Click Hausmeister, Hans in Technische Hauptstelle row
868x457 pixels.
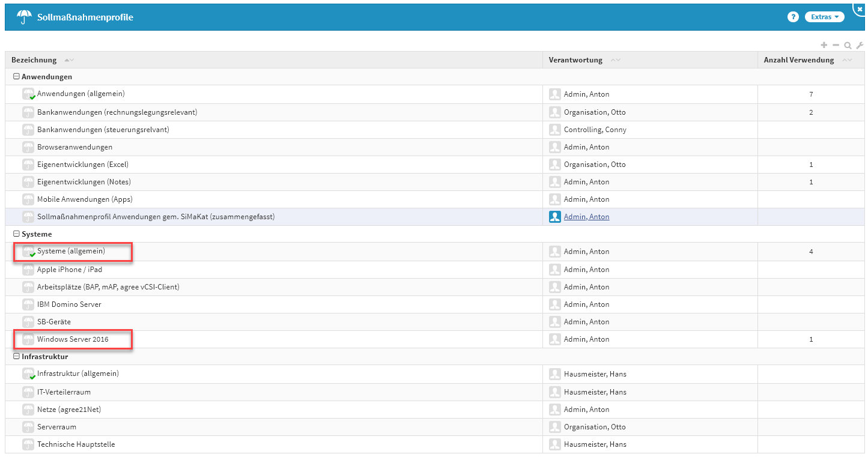point(595,444)
